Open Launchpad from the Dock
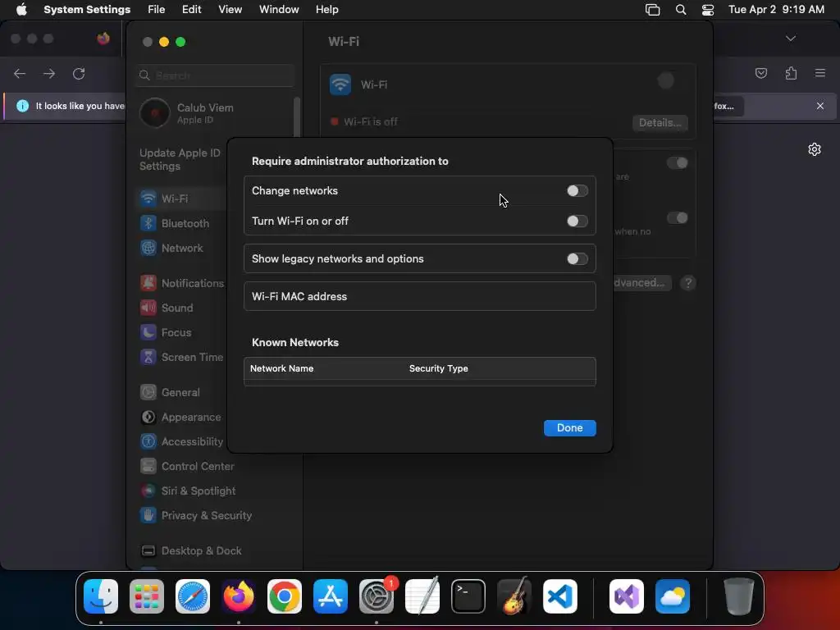This screenshot has height=630, width=840. [x=147, y=596]
